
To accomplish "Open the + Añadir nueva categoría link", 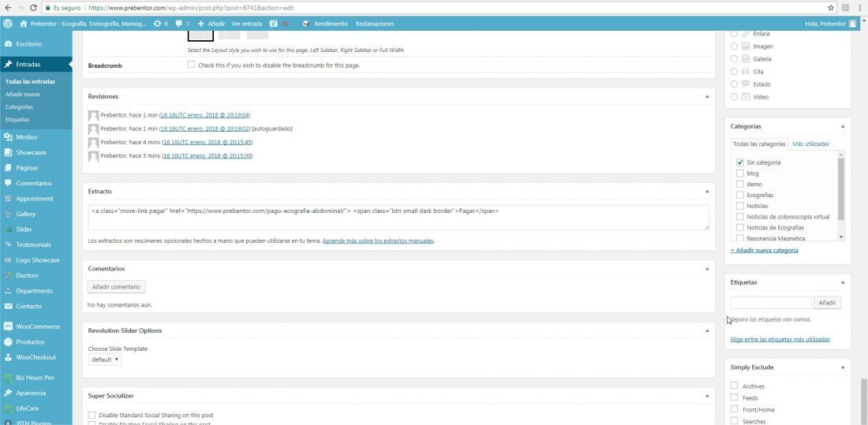I will click(x=765, y=250).
